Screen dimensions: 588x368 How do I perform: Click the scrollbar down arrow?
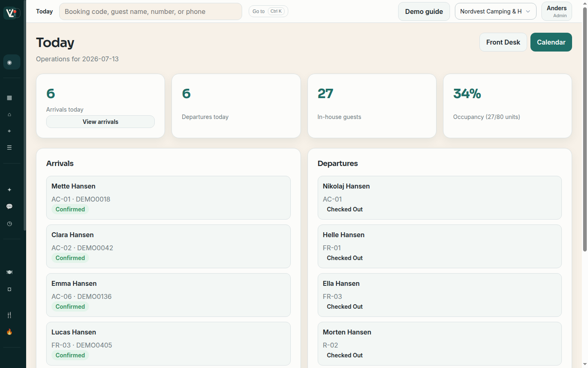coord(585,364)
